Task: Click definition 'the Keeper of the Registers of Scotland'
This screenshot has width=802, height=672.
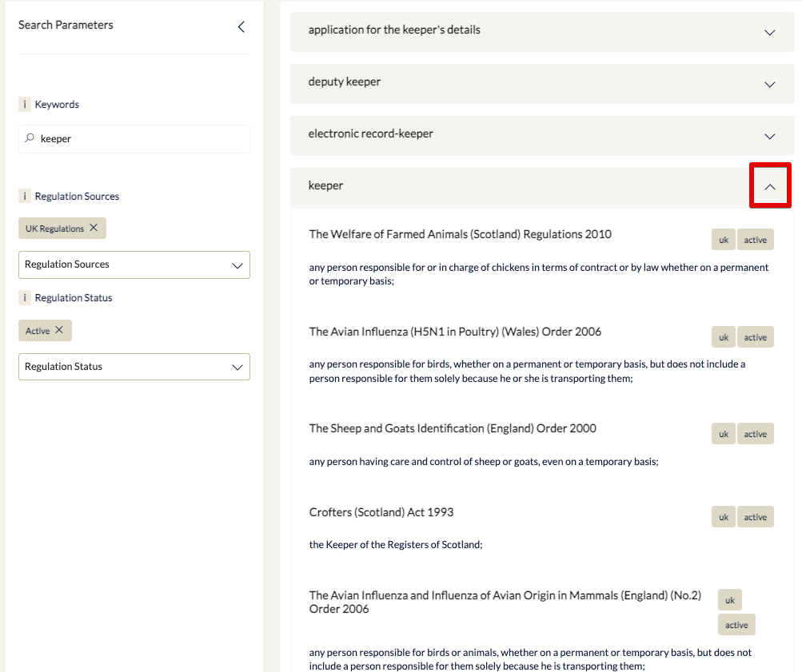Action: 395,545
